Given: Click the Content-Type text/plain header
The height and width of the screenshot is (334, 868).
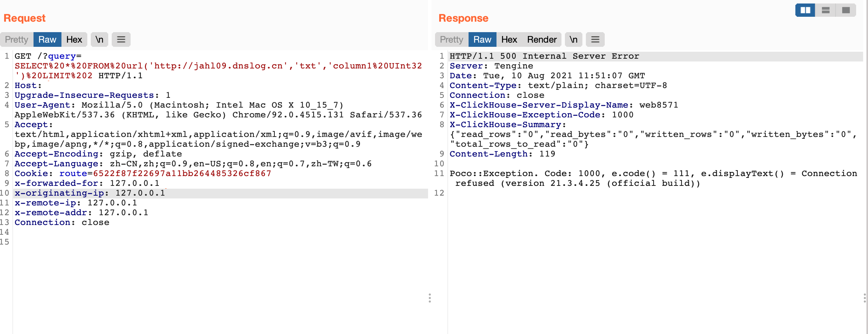Looking at the screenshot, I should click(x=558, y=86).
